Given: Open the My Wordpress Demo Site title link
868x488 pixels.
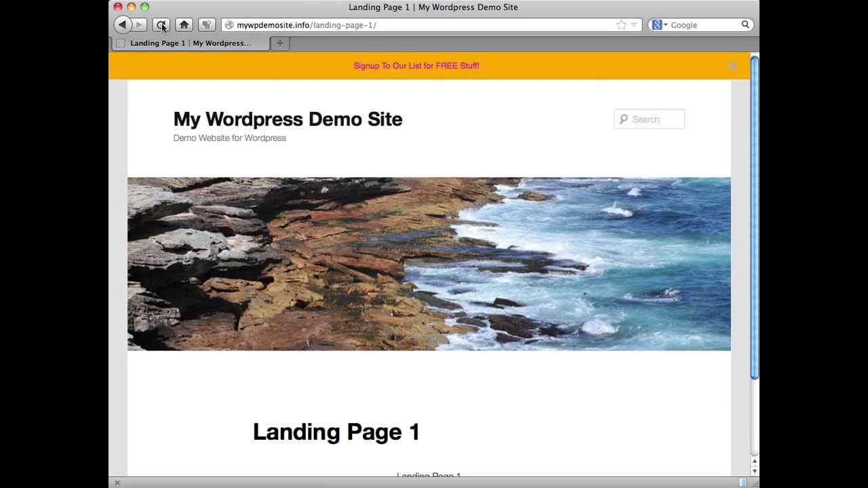Looking at the screenshot, I should [288, 119].
